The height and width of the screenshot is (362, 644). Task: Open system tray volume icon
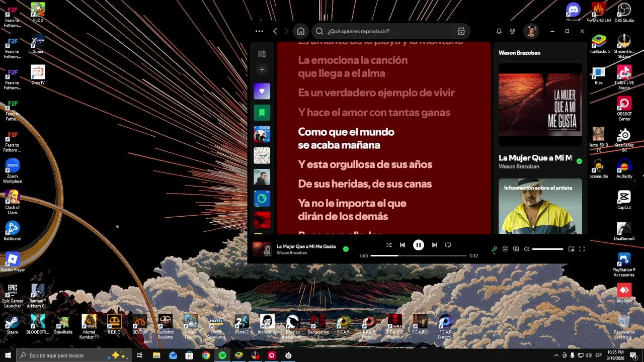click(x=589, y=355)
